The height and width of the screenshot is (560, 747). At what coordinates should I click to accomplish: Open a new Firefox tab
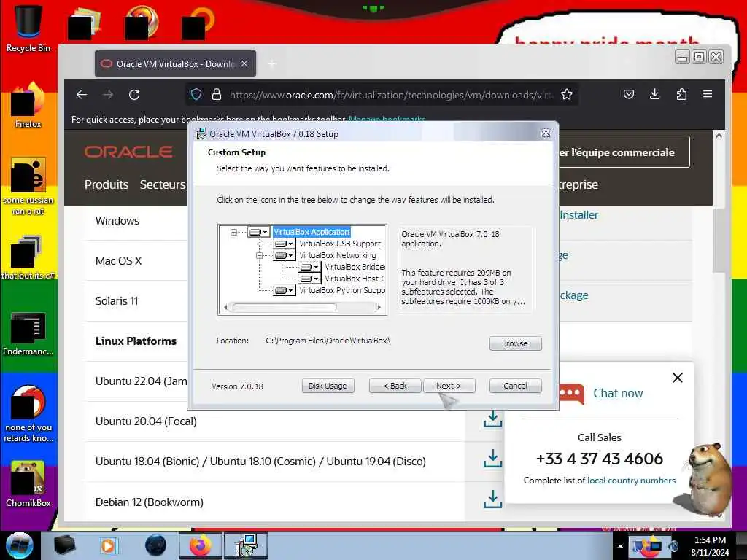coord(272,64)
